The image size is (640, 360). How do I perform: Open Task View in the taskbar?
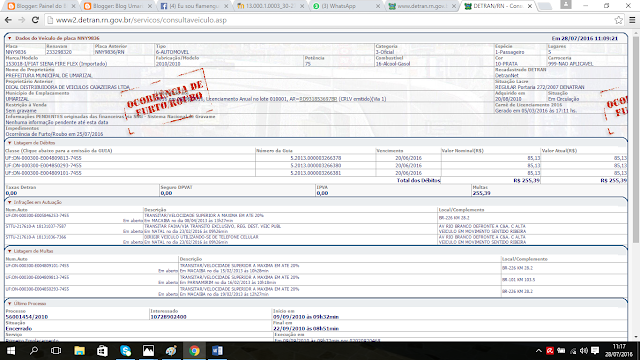pos(56,351)
